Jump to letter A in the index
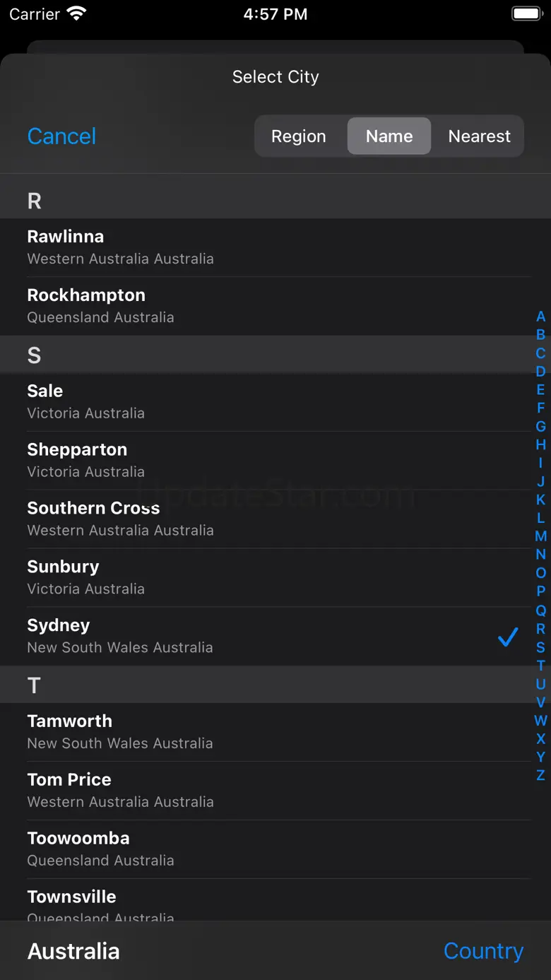The width and height of the screenshot is (551, 980). coord(540,317)
